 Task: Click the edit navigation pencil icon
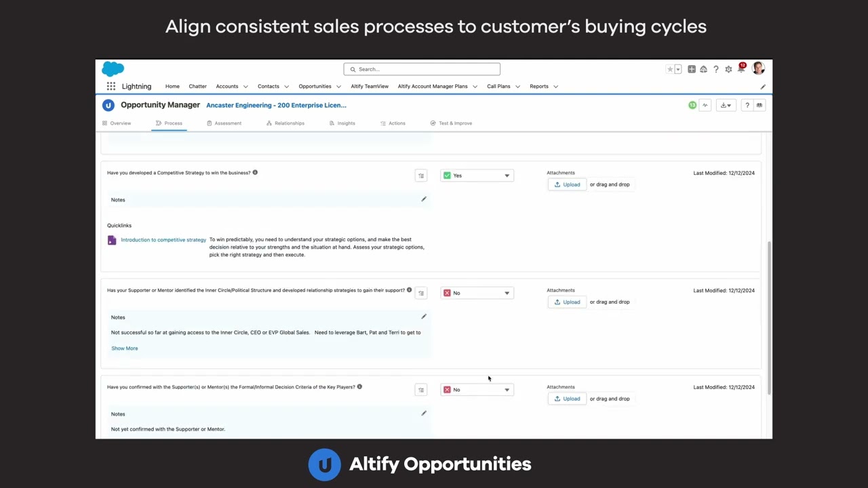(x=763, y=87)
